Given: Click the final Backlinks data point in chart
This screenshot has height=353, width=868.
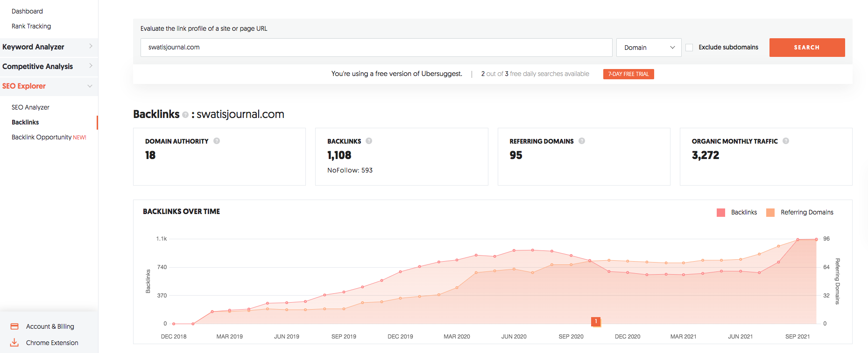Looking at the screenshot, I should [x=817, y=239].
